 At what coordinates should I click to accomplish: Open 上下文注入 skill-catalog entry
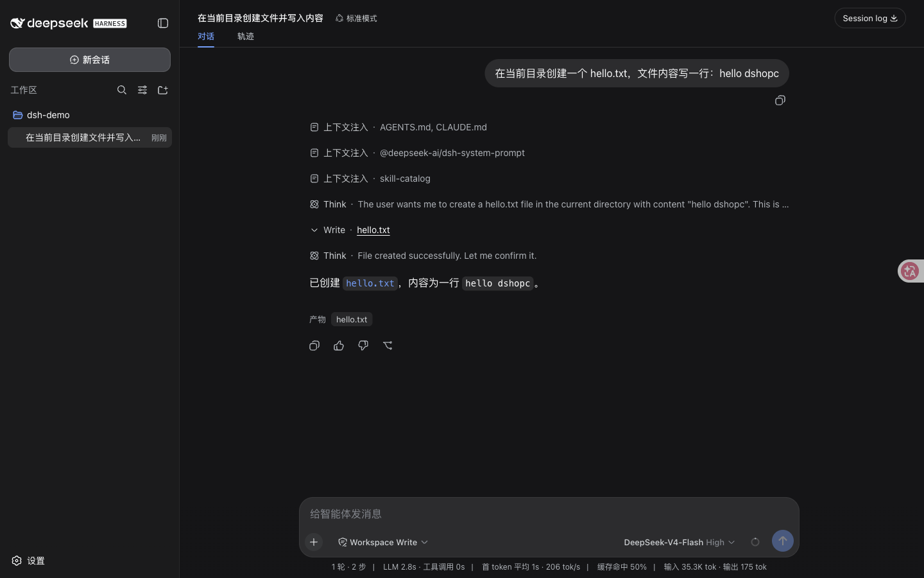[370, 179]
